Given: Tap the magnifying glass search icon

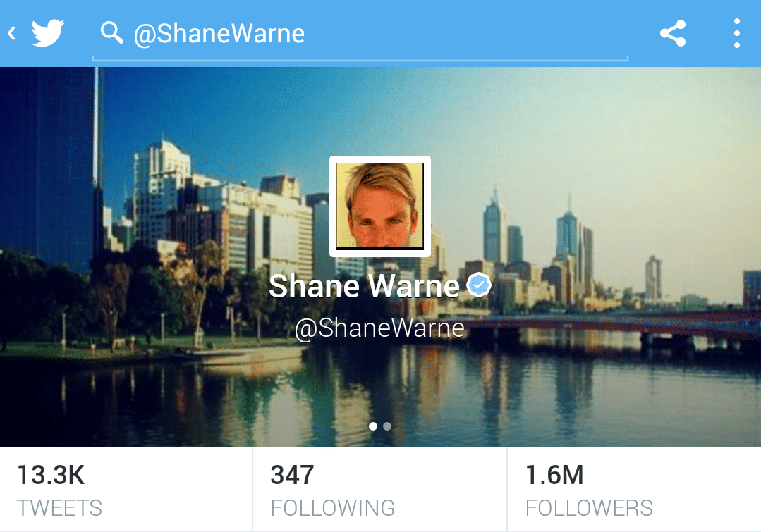Looking at the screenshot, I should (x=111, y=32).
